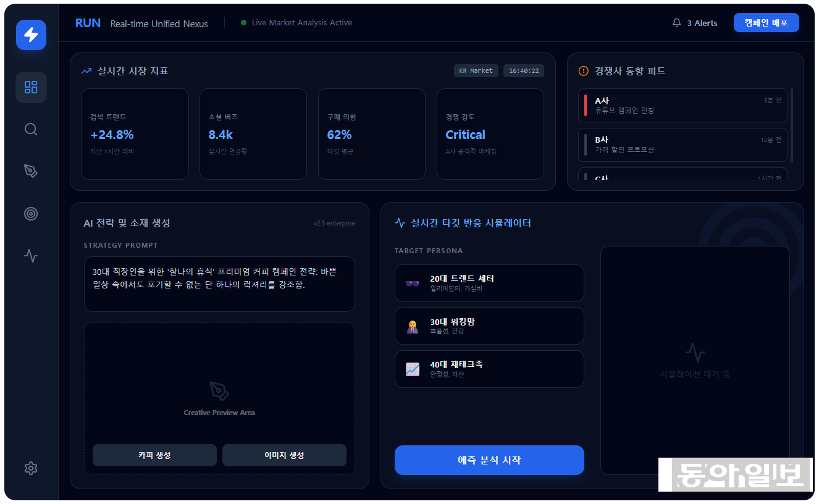Select the 40대 재테크족 persona
This screenshot has width=819, height=504.
pyautogui.click(x=489, y=369)
